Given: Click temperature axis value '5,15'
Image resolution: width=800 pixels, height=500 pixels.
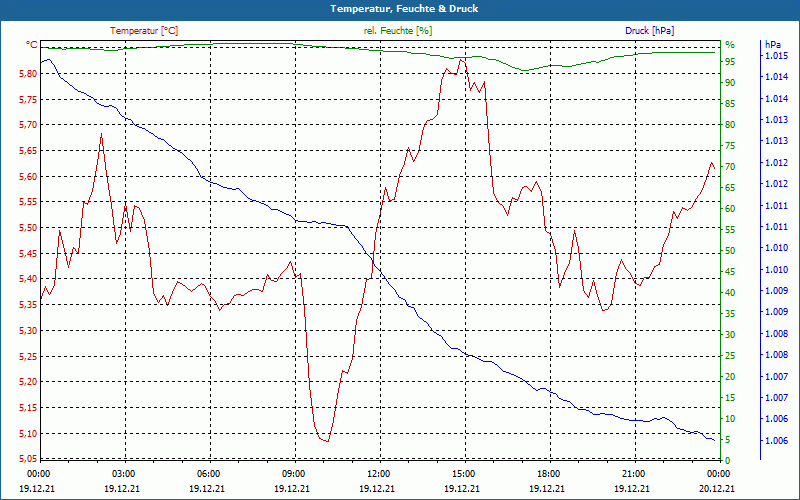Looking at the screenshot, I should (28, 408).
